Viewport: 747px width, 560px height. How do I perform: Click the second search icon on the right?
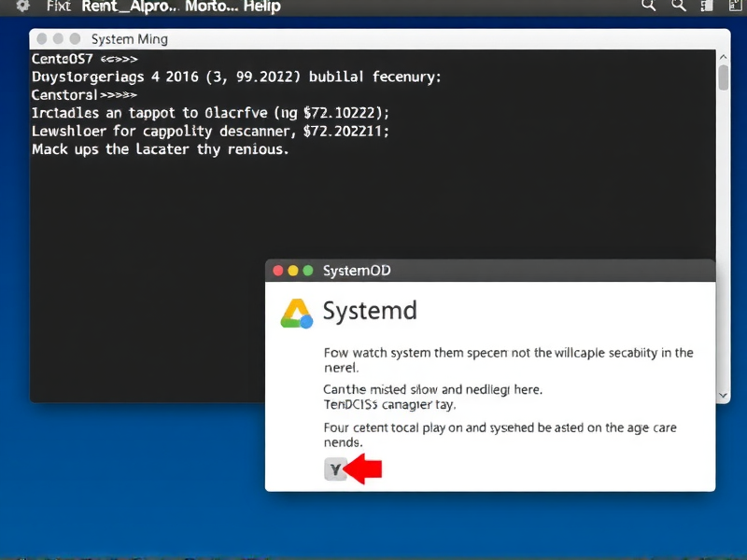tap(679, 7)
